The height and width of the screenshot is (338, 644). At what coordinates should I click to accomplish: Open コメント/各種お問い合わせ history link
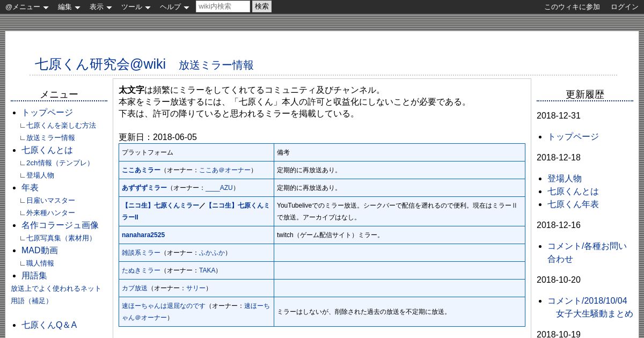(587, 253)
